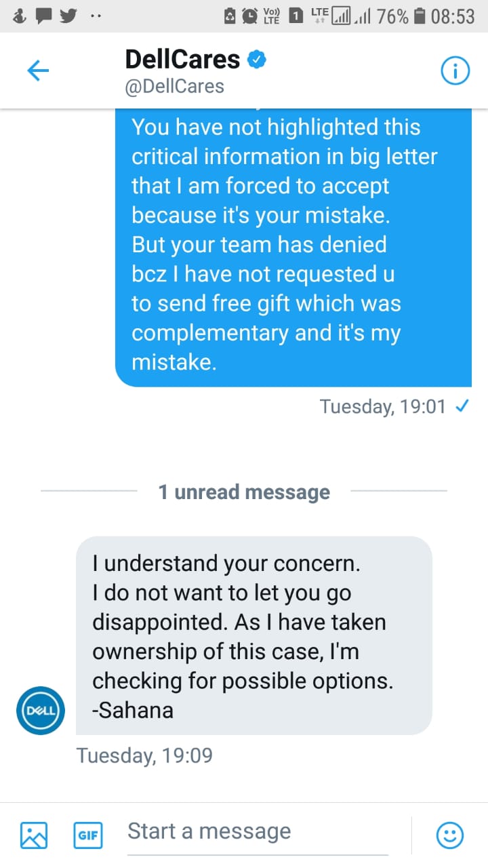Tap the chat bubble notification in status bar

click(43, 16)
